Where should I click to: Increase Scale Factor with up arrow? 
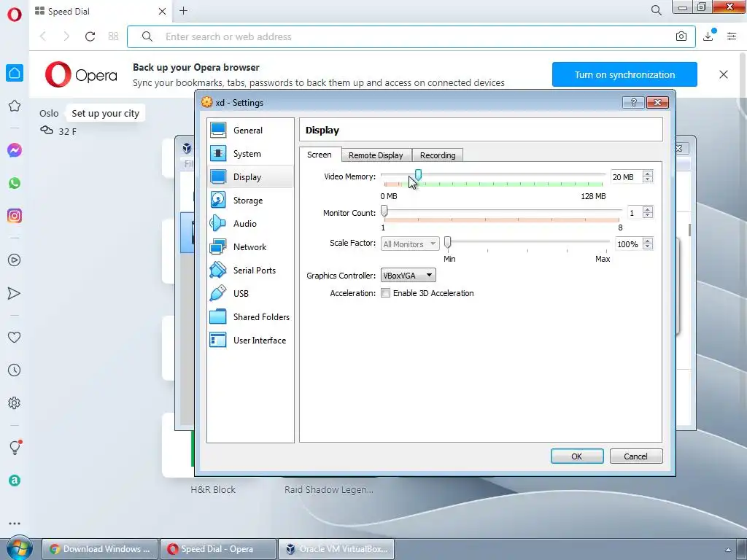pyautogui.click(x=648, y=241)
